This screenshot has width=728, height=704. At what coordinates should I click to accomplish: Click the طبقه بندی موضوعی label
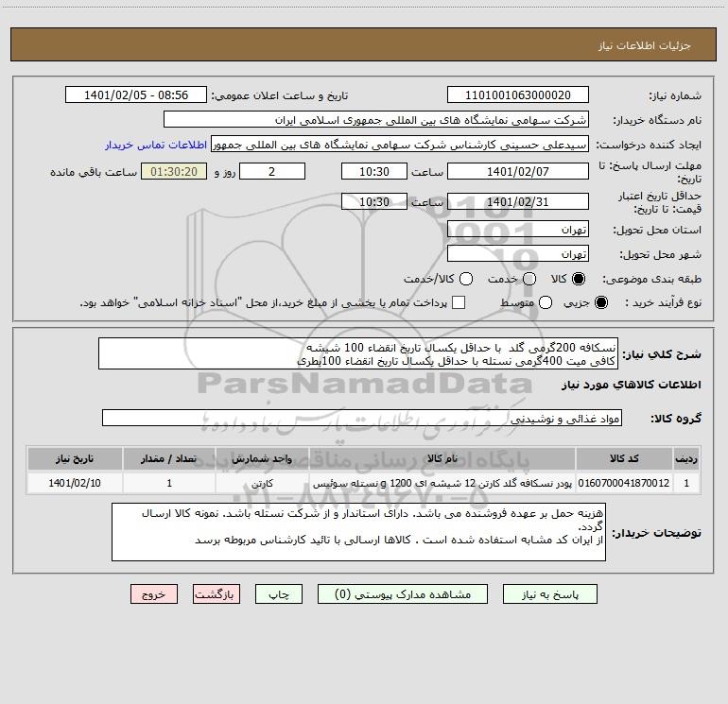point(651,279)
